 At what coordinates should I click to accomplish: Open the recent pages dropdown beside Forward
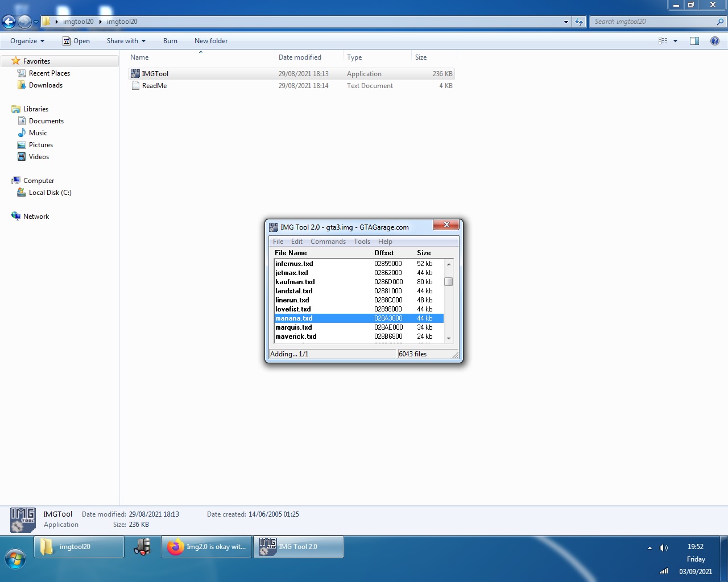pos(36,22)
